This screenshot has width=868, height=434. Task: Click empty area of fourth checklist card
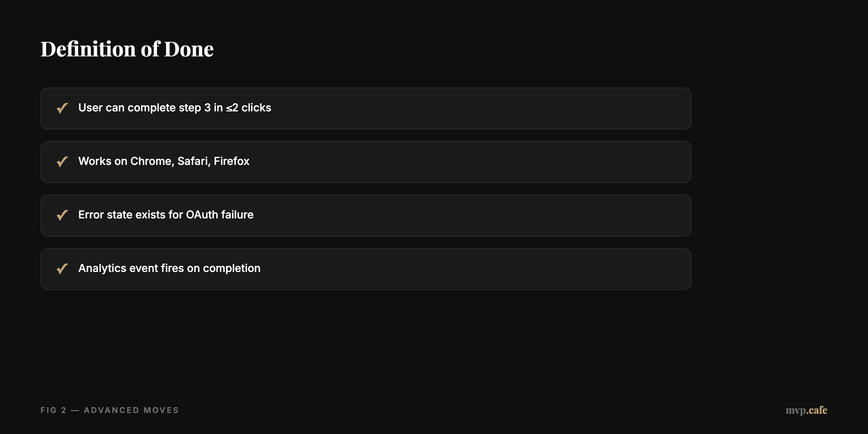click(x=470, y=269)
